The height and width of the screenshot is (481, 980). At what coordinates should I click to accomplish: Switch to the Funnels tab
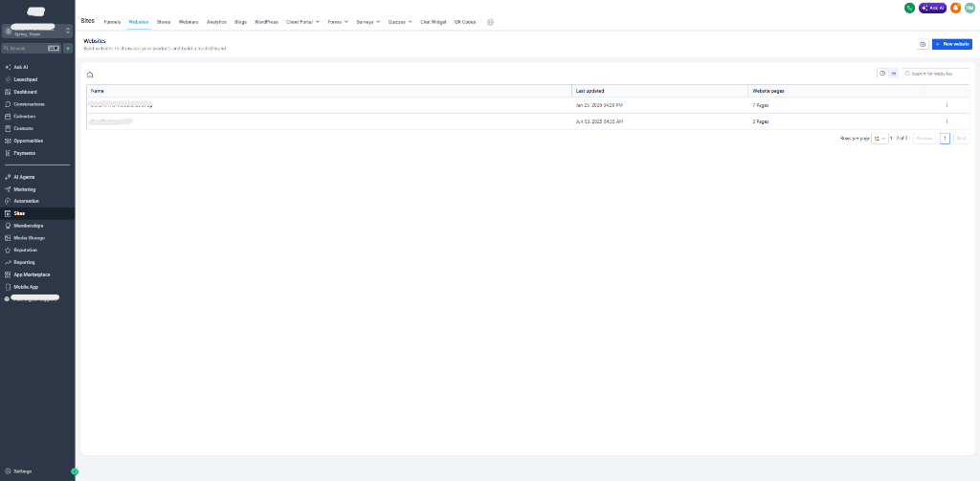(x=113, y=22)
